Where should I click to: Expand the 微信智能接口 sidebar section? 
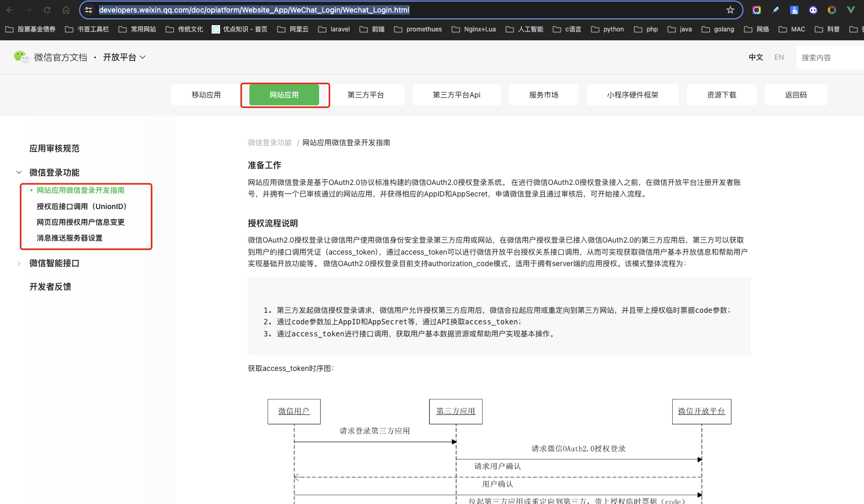(x=19, y=263)
